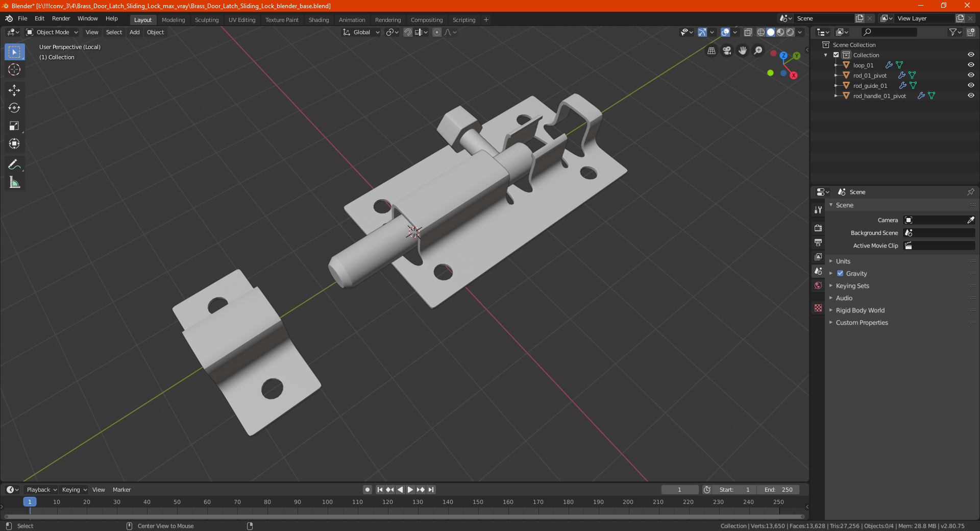Choose the Move tool
980x531 pixels.
tap(14, 90)
